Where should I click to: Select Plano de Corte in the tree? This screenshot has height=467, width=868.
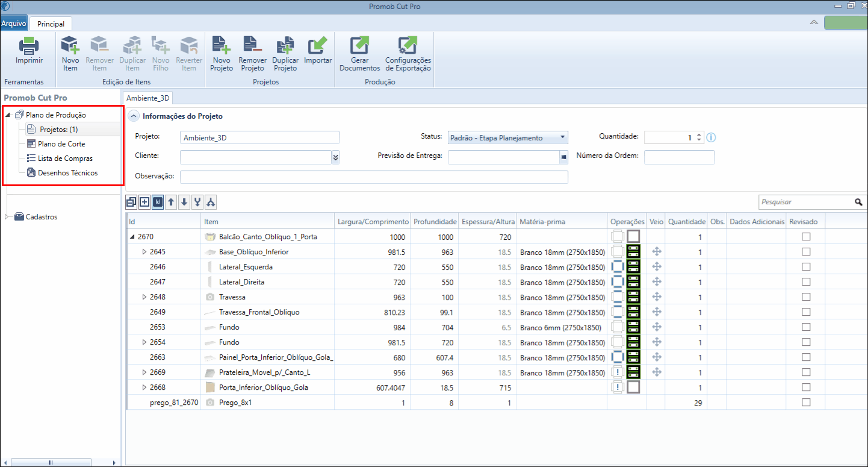pyautogui.click(x=61, y=144)
